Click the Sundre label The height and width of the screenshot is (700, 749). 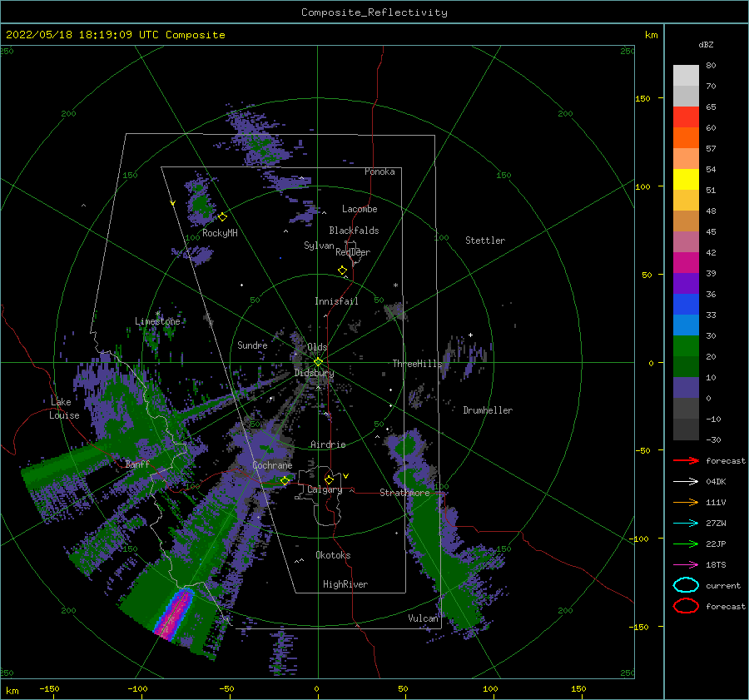tap(252, 345)
